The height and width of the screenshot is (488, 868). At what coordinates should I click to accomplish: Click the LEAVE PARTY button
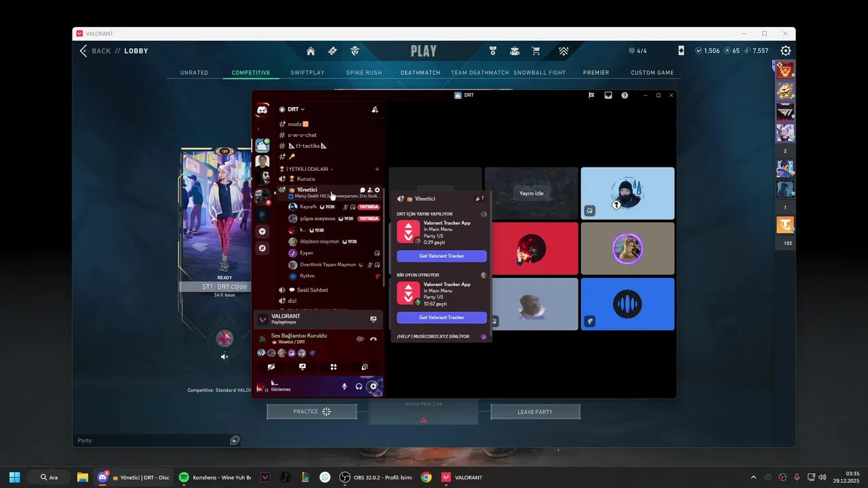[x=535, y=411]
